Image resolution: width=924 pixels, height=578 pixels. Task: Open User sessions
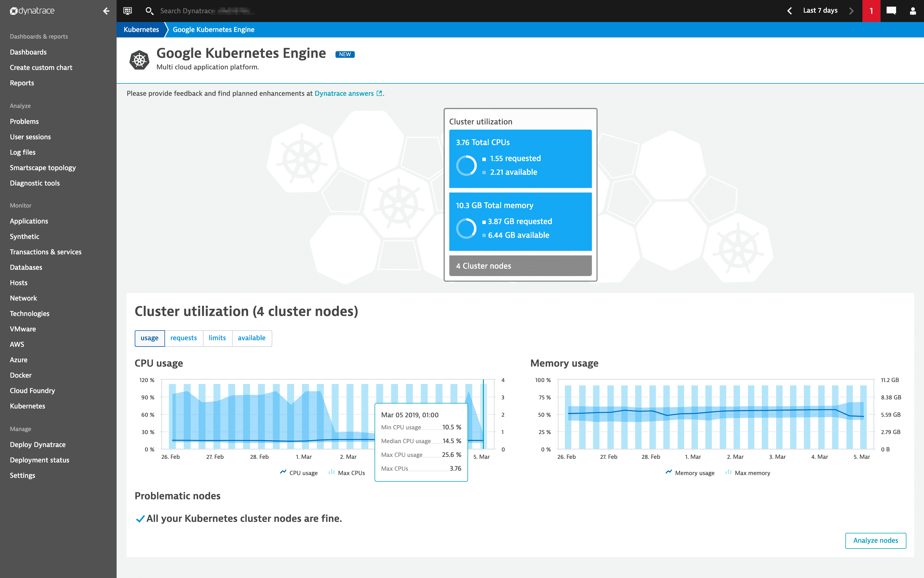(30, 137)
